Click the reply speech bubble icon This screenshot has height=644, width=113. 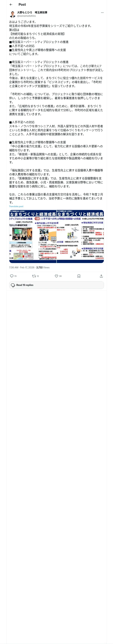tap(12, 276)
